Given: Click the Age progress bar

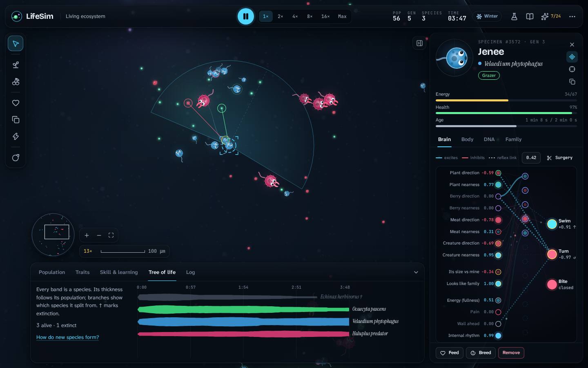Looking at the screenshot, I should point(506,126).
